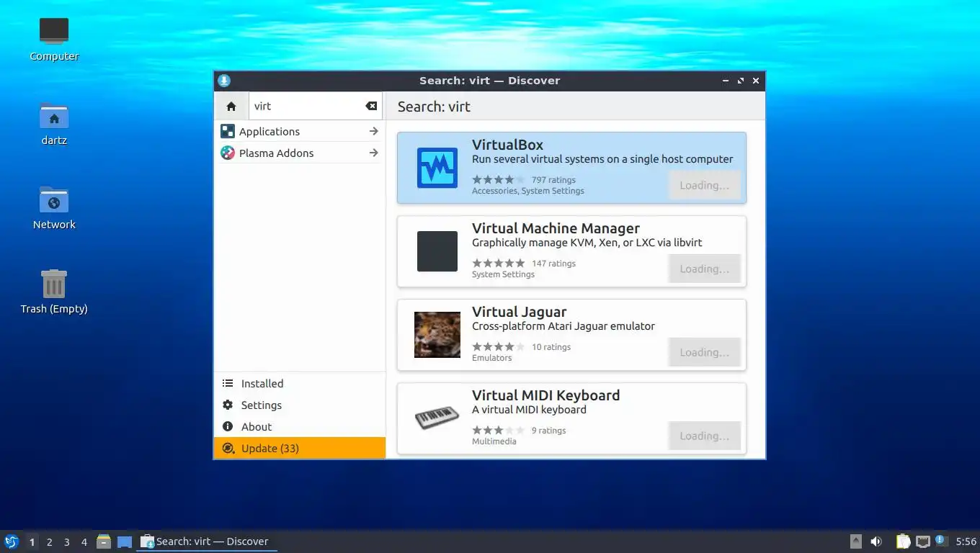This screenshot has height=553, width=980.
Task: Switch to virtual desktop 1
Action: coord(32,541)
